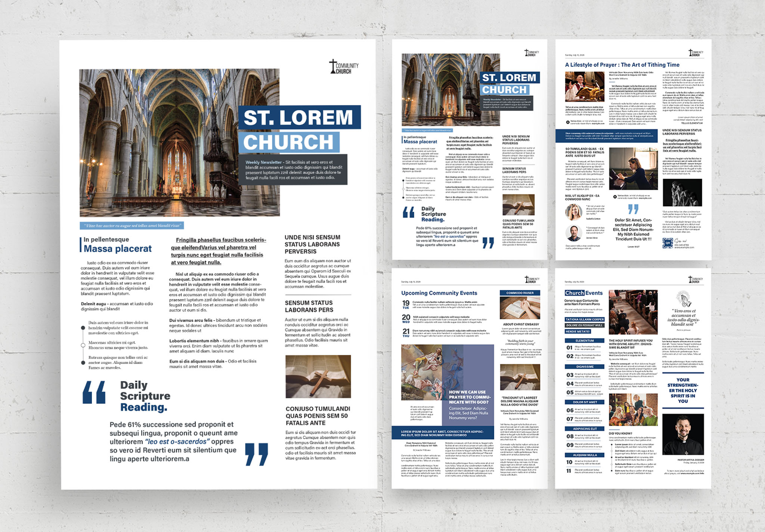The width and height of the screenshot is (765, 532).
Task: Click the 'Rutrum quisque non tellus orci ac' timeline entry on the large page
Action: tap(118, 362)
